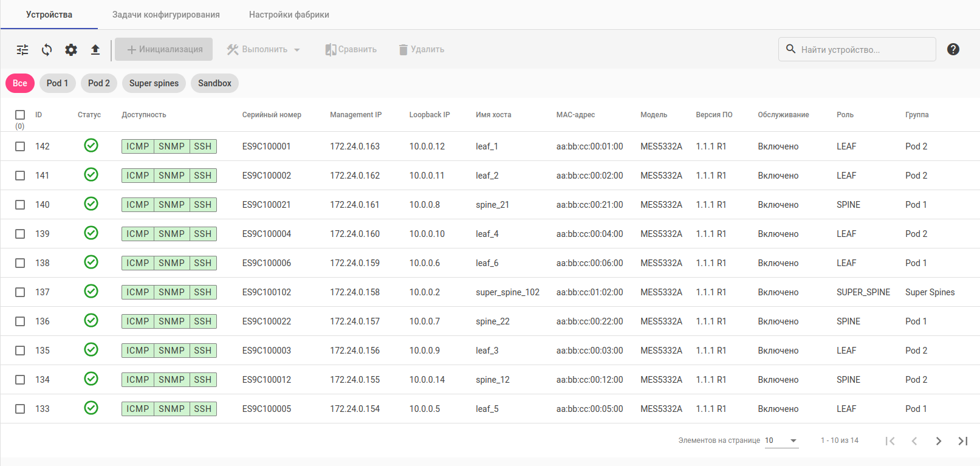Toggle the select-all header checkbox
Image resolution: width=980 pixels, height=466 pixels.
(x=20, y=115)
